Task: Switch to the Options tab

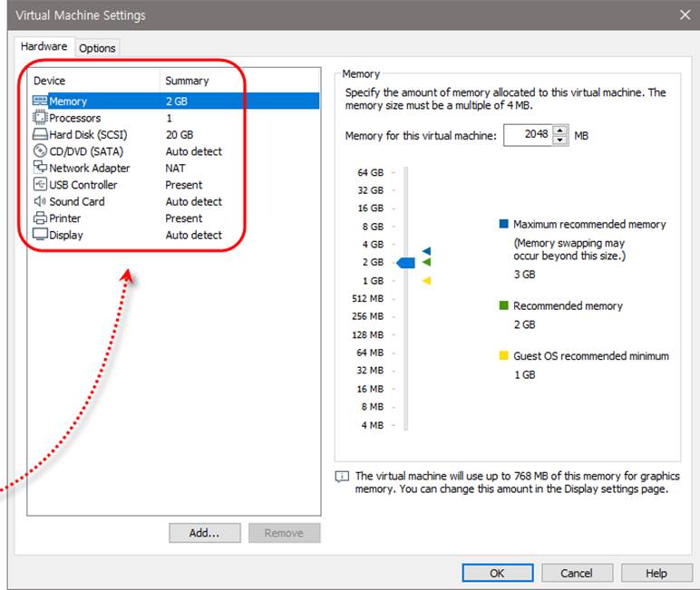Action: (x=97, y=48)
